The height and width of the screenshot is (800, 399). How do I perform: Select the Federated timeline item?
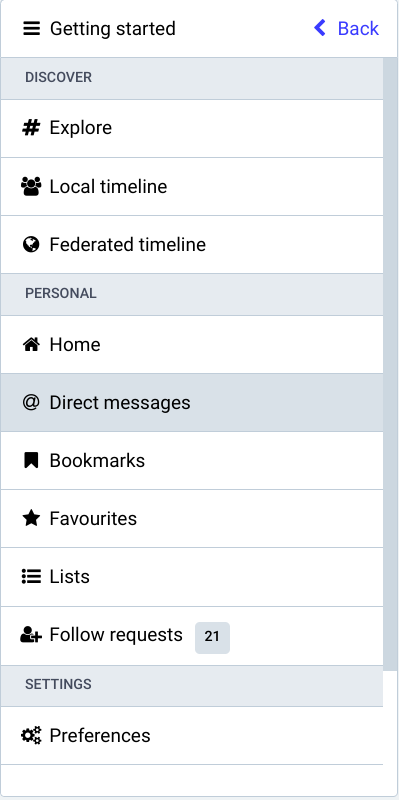pos(192,245)
